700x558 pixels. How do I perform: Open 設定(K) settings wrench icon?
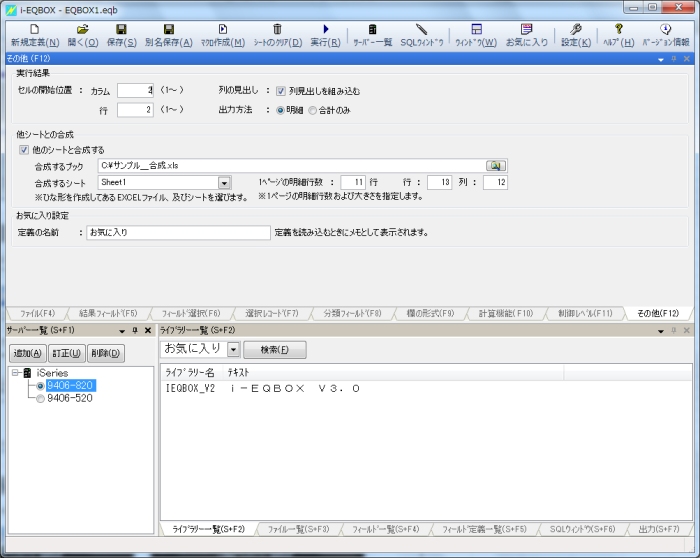575,29
